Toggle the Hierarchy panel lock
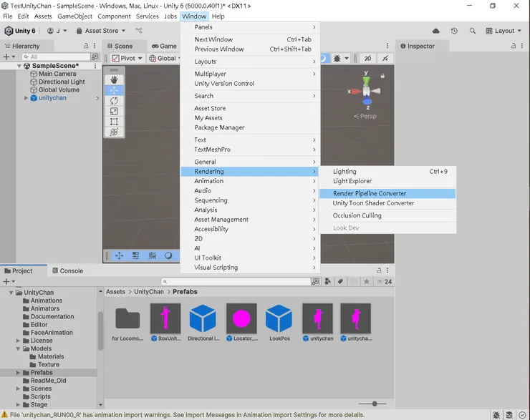 click(x=86, y=46)
